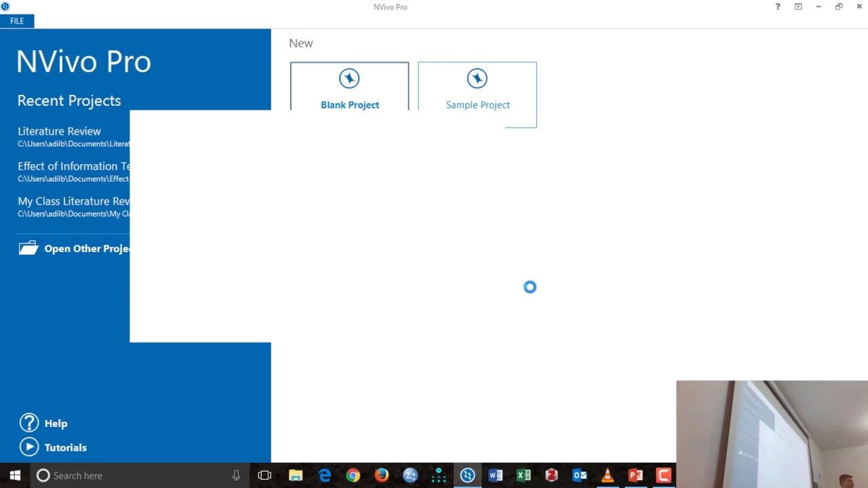Open Outlook from taskbar

click(579, 475)
